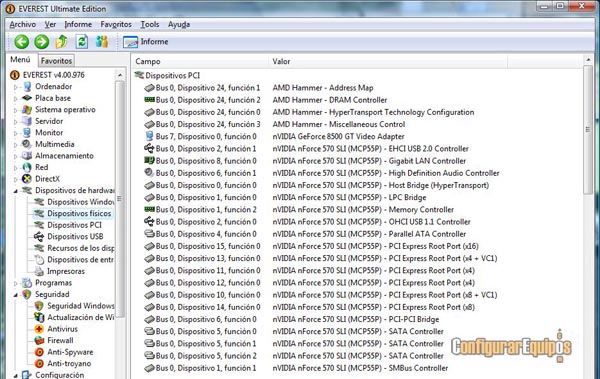Expand the Placa base tree node
Image resolution: width=600 pixels, height=379 pixels.
[x=16, y=99]
